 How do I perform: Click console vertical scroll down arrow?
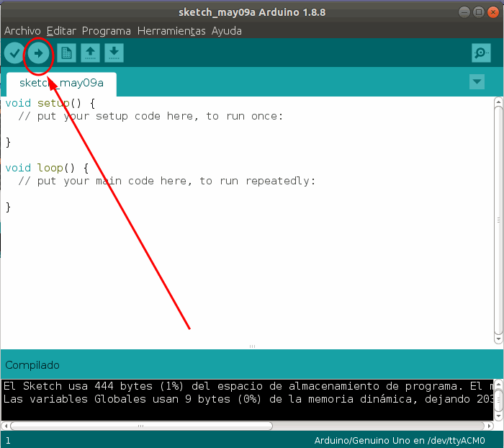pos(498,416)
